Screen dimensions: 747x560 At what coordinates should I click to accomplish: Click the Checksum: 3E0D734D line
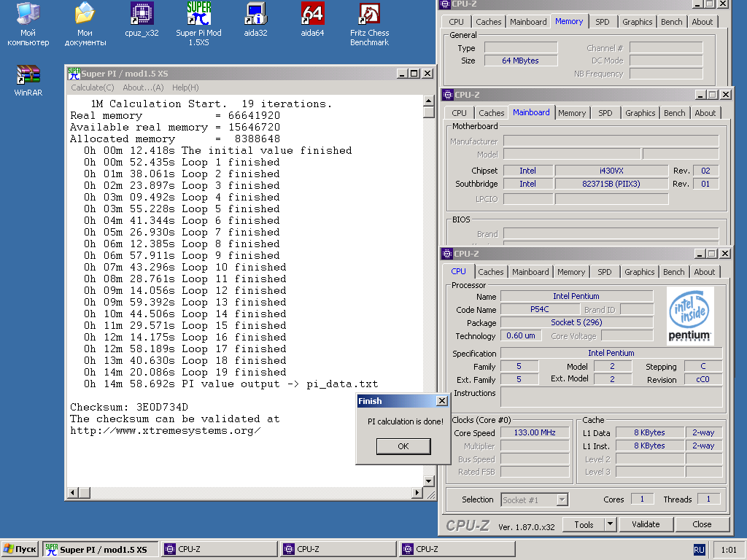(129, 407)
